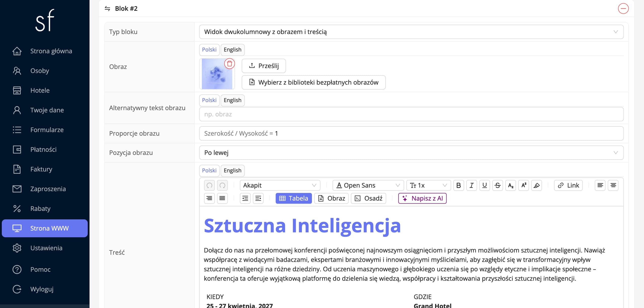Go to Hotele section
Viewport: 644px width, 308px height.
(x=45, y=90)
